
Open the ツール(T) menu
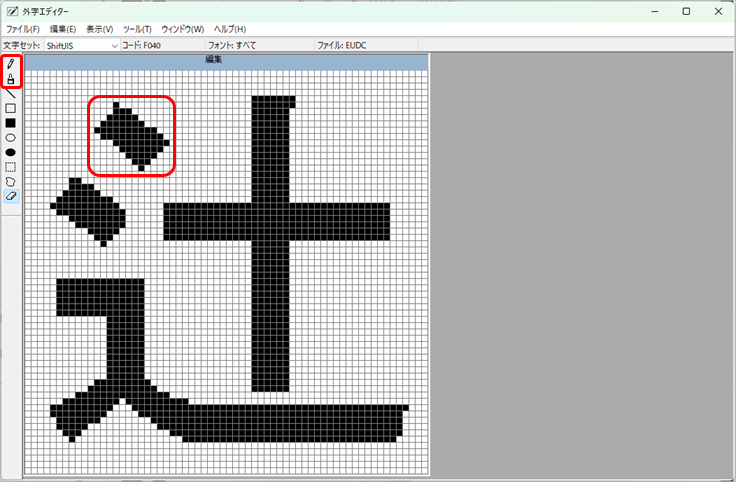[137, 29]
